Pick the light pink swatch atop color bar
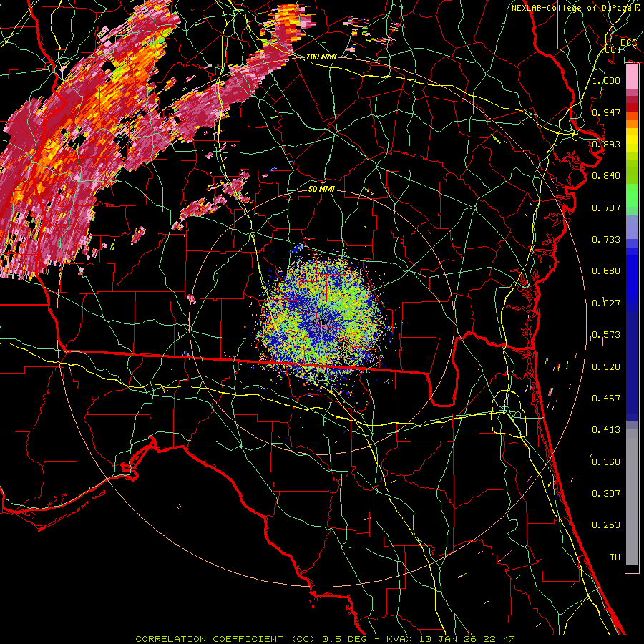644x644 pixels. (632, 77)
